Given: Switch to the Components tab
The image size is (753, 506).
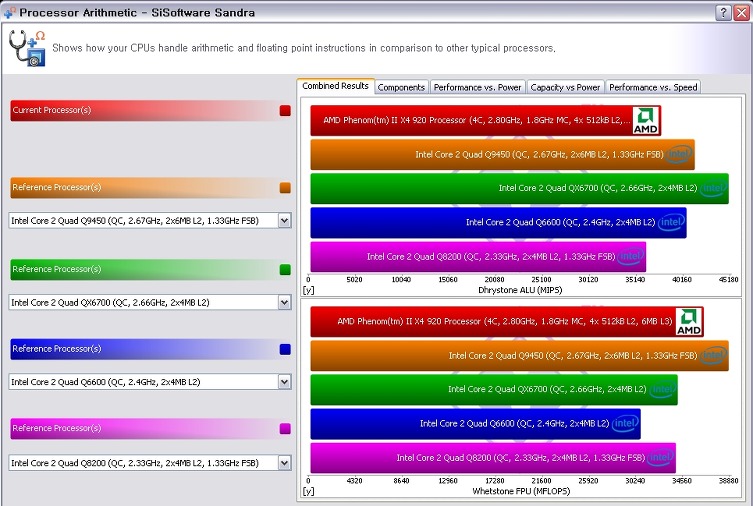Looking at the screenshot, I should coord(401,87).
